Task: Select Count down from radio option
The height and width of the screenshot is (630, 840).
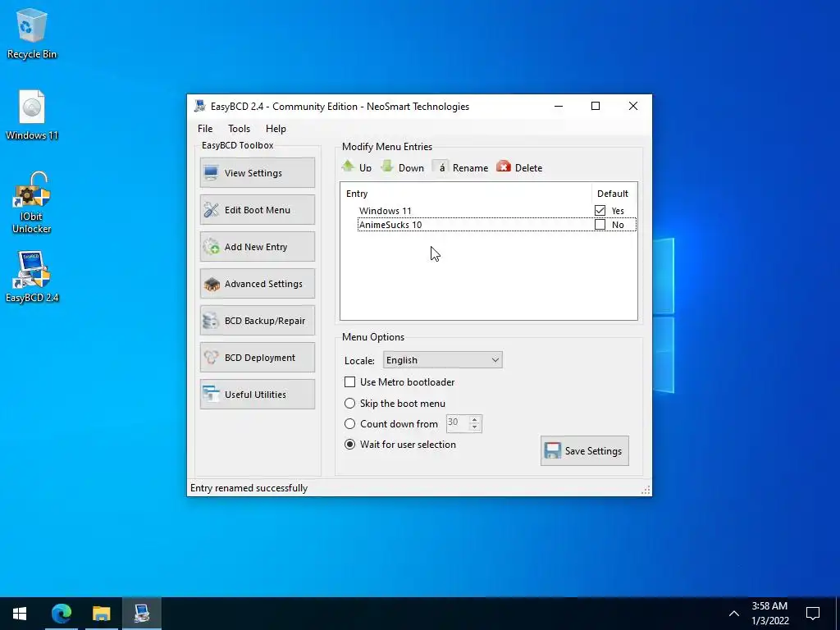Action: [349, 424]
